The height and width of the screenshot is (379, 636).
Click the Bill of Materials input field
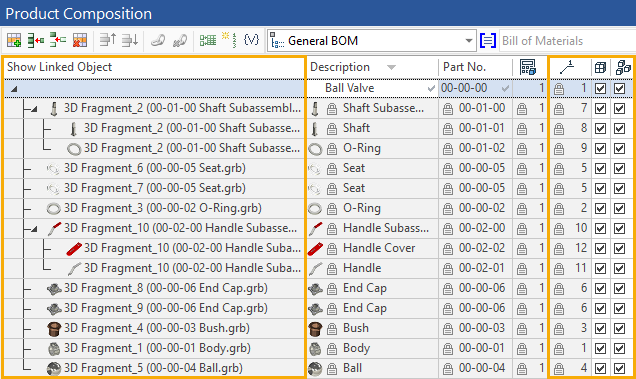(567, 41)
